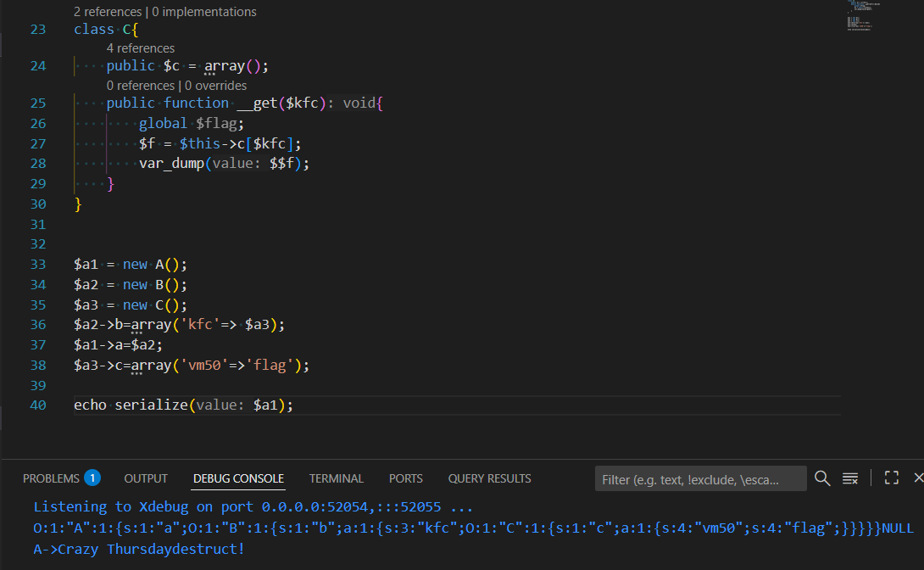The height and width of the screenshot is (570, 924).
Task: Open '0 references | 0 overrides' code lens
Action: (177, 86)
